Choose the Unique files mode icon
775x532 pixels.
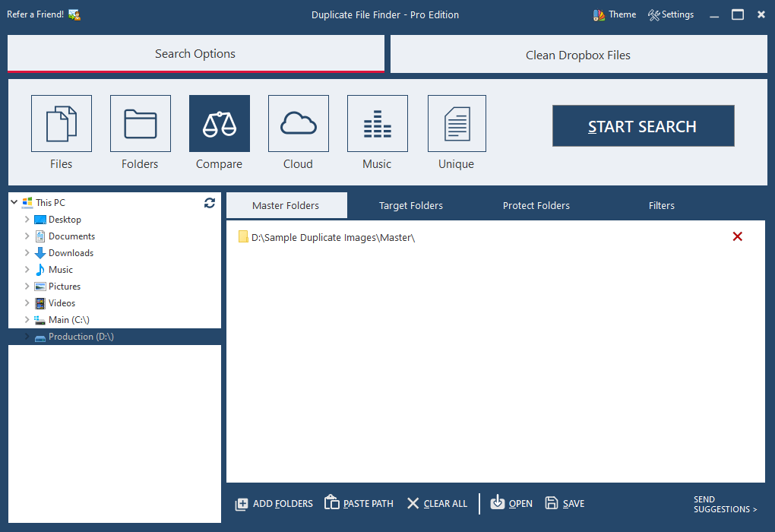click(457, 124)
